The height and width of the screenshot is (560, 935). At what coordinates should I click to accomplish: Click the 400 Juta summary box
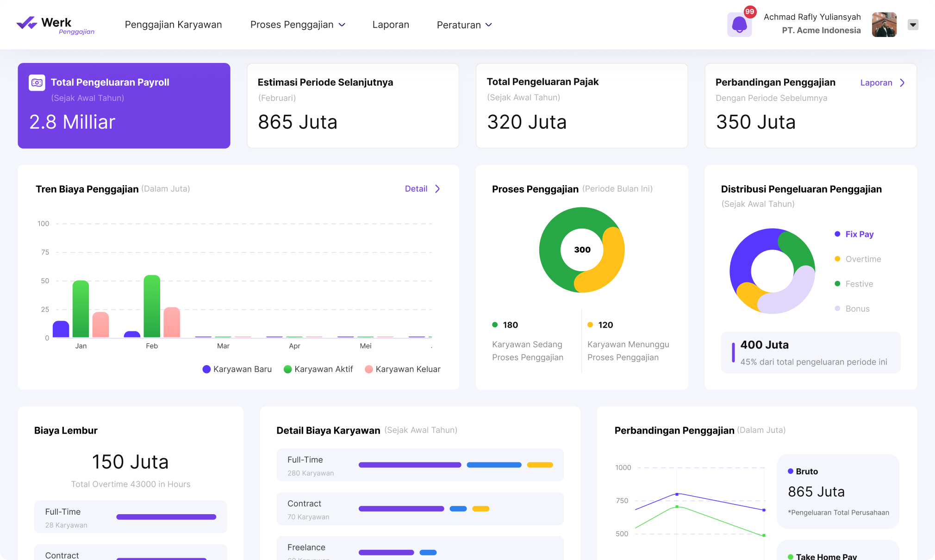pyautogui.click(x=811, y=353)
